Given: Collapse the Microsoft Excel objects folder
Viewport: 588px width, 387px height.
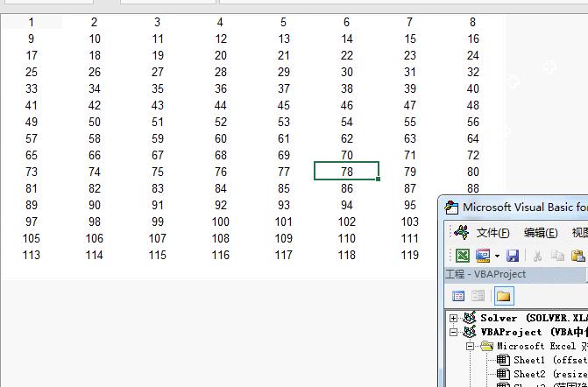Looking at the screenshot, I should point(470,346).
